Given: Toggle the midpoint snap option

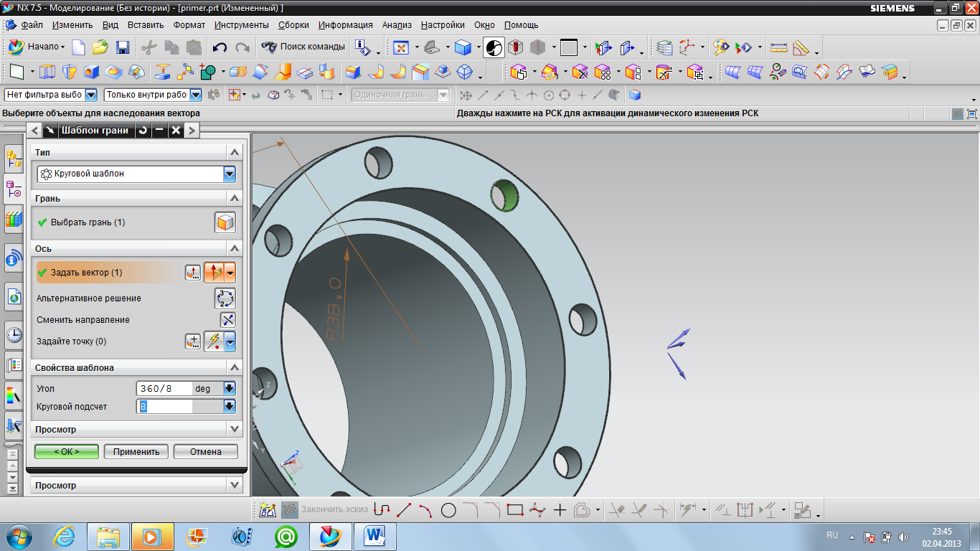Looking at the screenshot, I should [x=499, y=95].
